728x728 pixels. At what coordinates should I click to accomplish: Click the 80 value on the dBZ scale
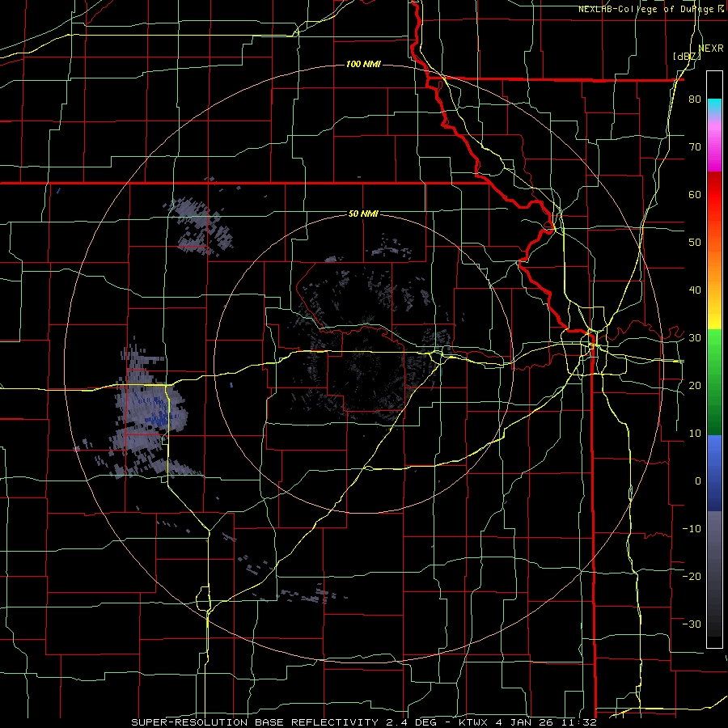coord(695,99)
